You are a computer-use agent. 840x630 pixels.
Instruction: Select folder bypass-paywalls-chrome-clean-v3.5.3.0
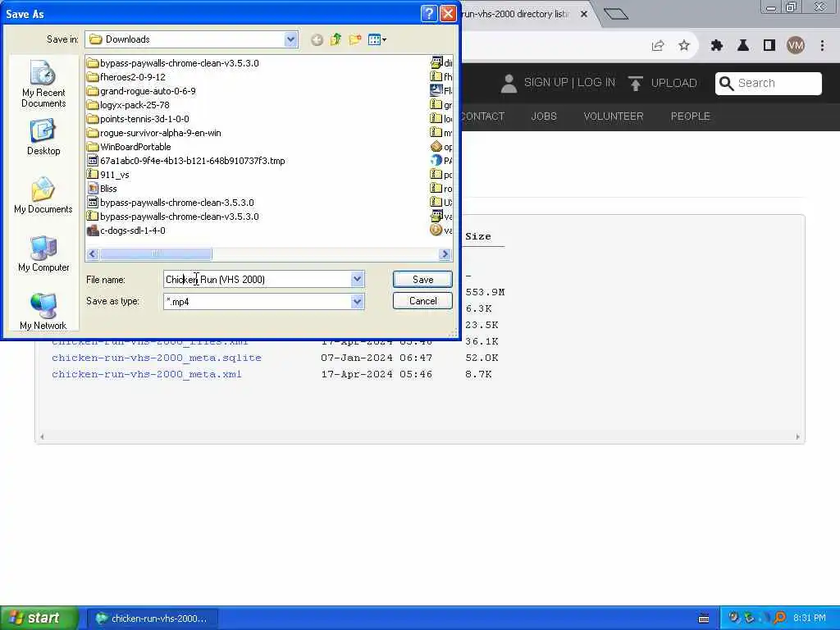173,63
